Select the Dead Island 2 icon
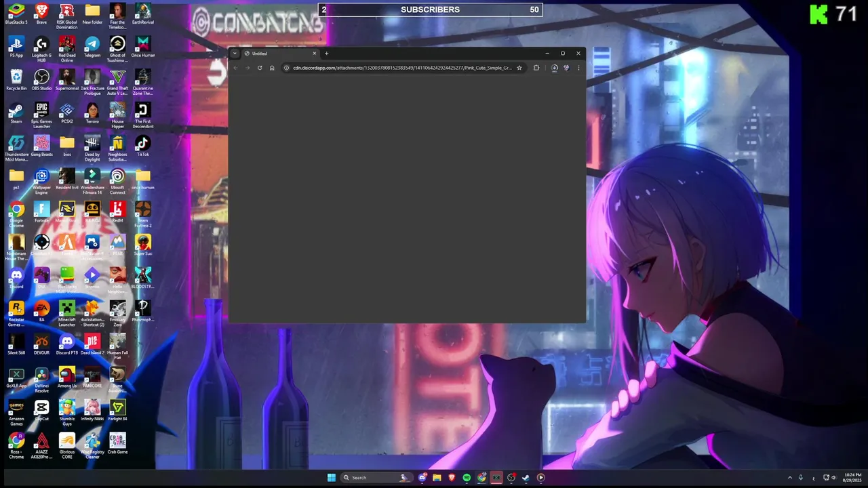Screen dimensions: 868x488 tap(92, 346)
